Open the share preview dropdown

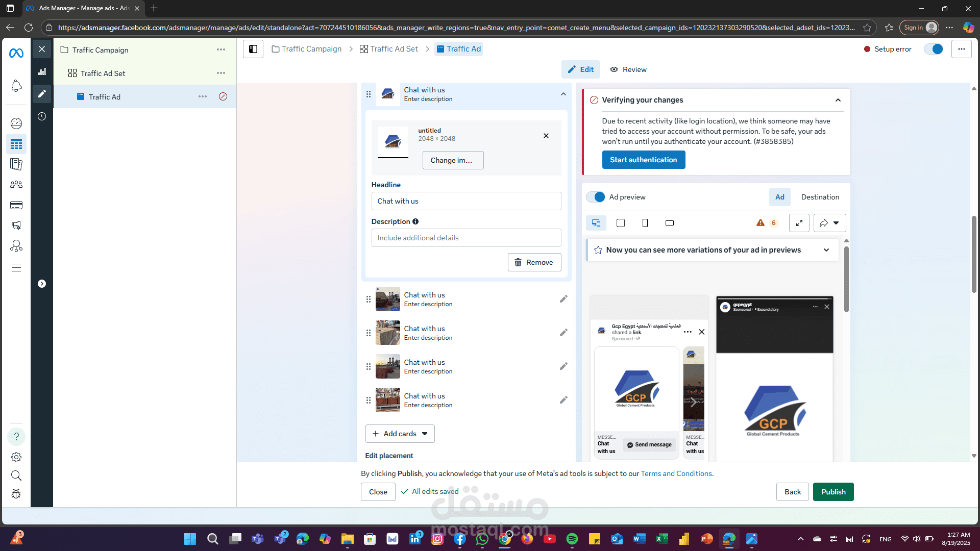(x=830, y=223)
